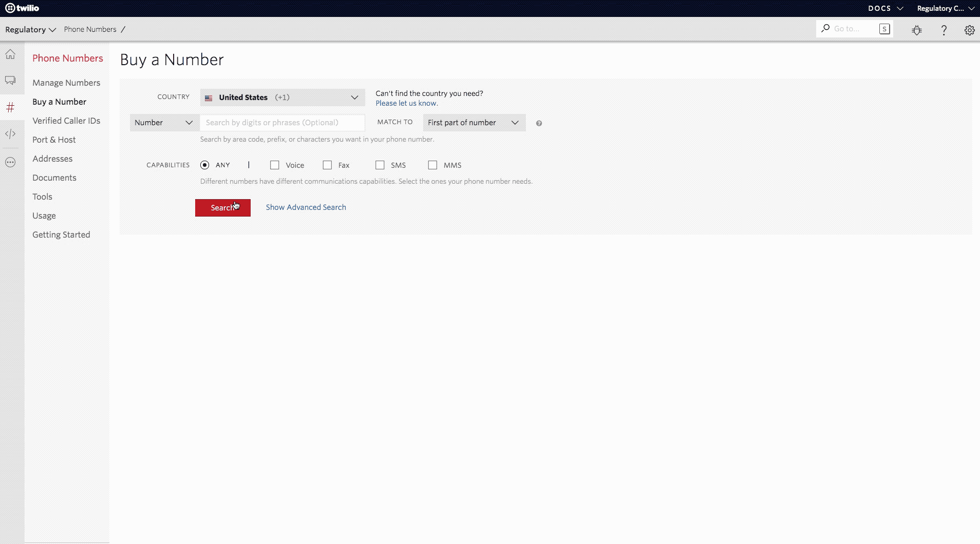This screenshot has height=544, width=980.
Task: Click Show Advanced Search link
Action: click(306, 207)
